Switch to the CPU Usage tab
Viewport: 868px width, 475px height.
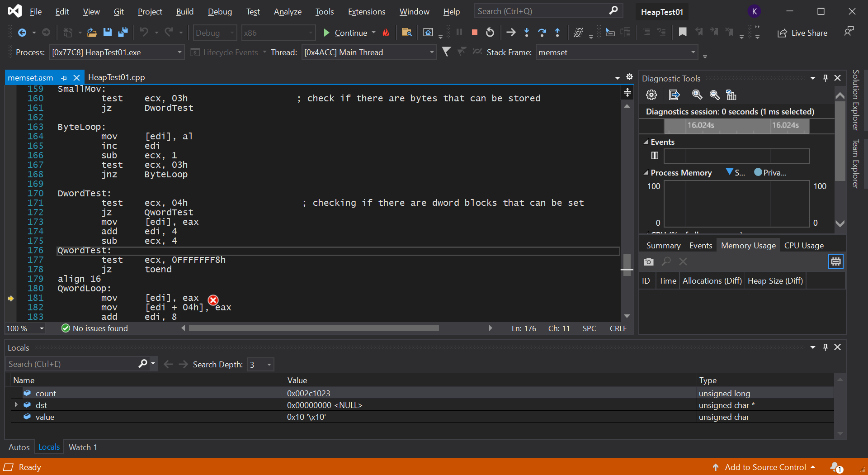pyautogui.click(x=804, y=246)
